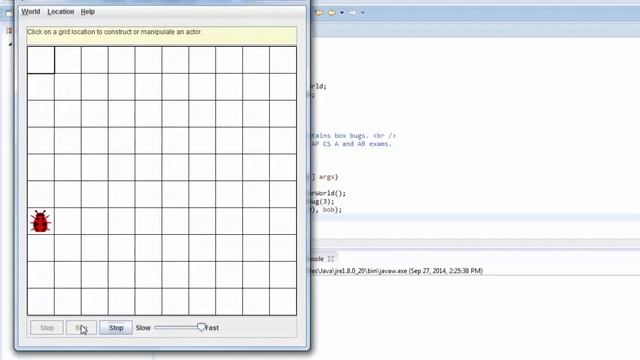
Task: Close the Console view using its X icon
Action: (331, 259)
